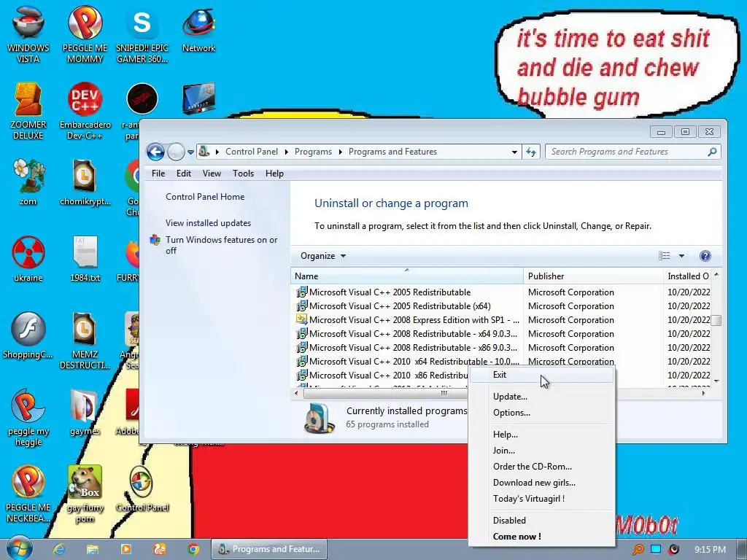Select the gaymes folder desktop icon

(85, 413)
